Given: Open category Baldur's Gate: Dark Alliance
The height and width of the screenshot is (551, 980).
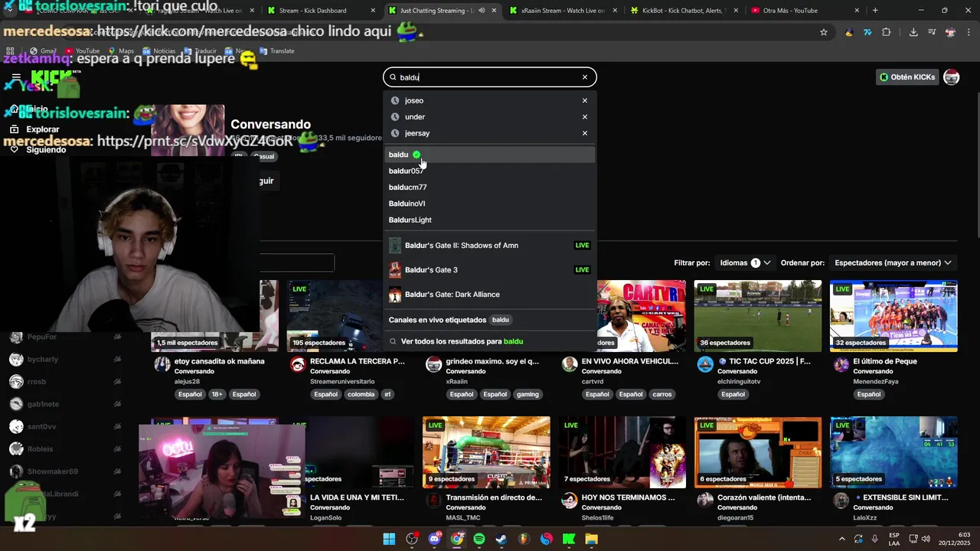Looking at the screenshot, I should click(490, 295).
